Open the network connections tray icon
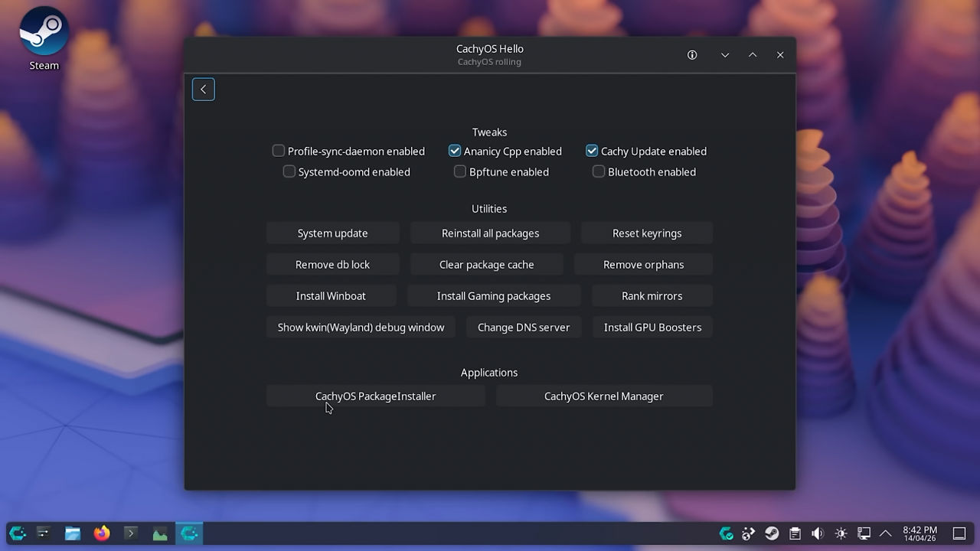The height and width of the screenshot is (551, 980). pos(864,533)
